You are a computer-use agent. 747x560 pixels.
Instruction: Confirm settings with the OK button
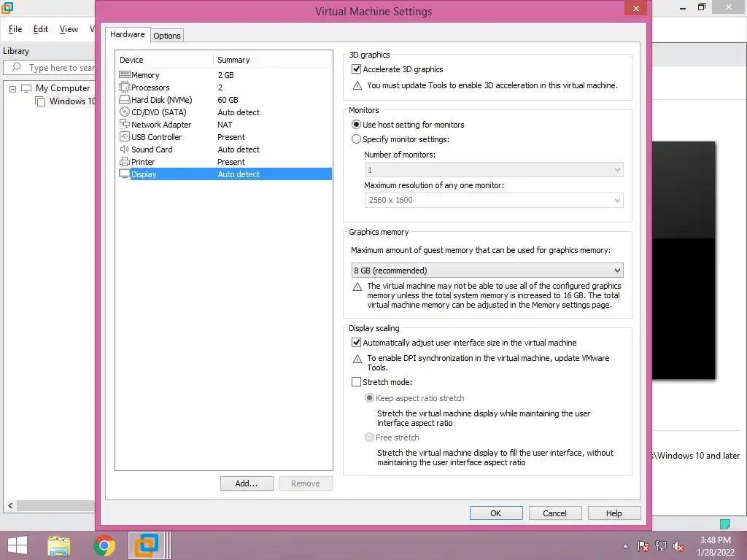(x=496, y=513)
